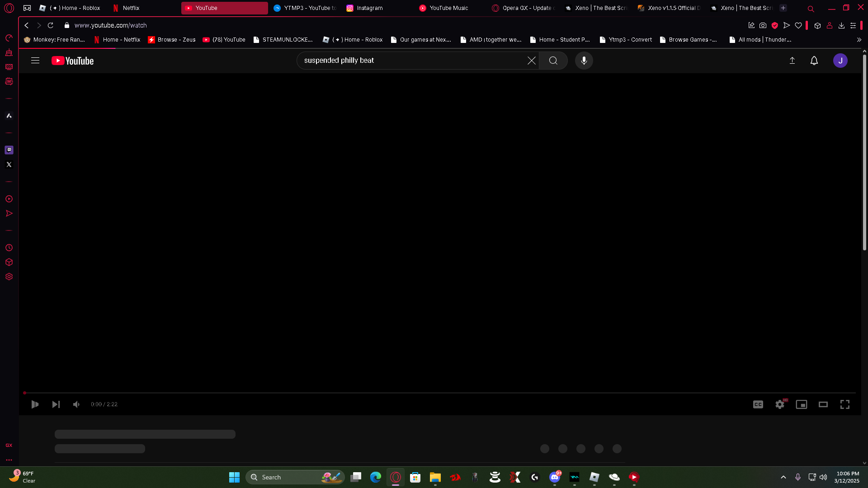Reload the current page

(51, 25)
